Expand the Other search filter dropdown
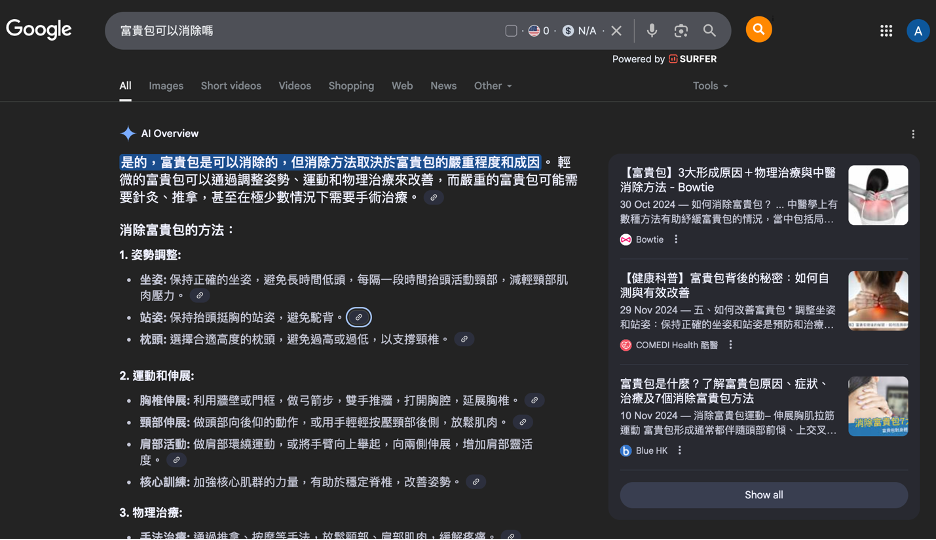 492,86
